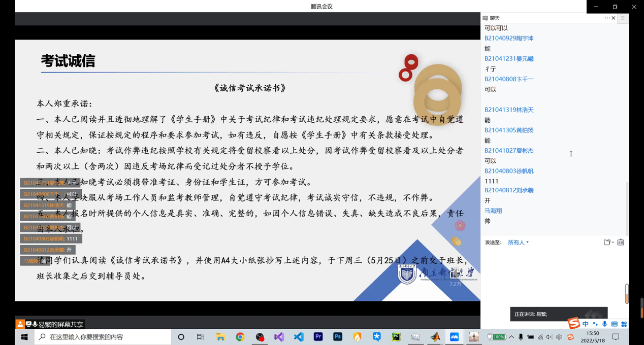This screenshot has height=345, width=644.
Task: Close the chat panel with the X
Action: click(614, 18)
